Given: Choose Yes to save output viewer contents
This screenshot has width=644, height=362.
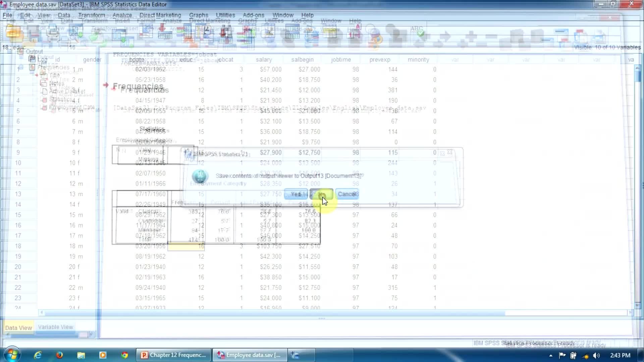Looking at the screenshot, I should [296, 194].
